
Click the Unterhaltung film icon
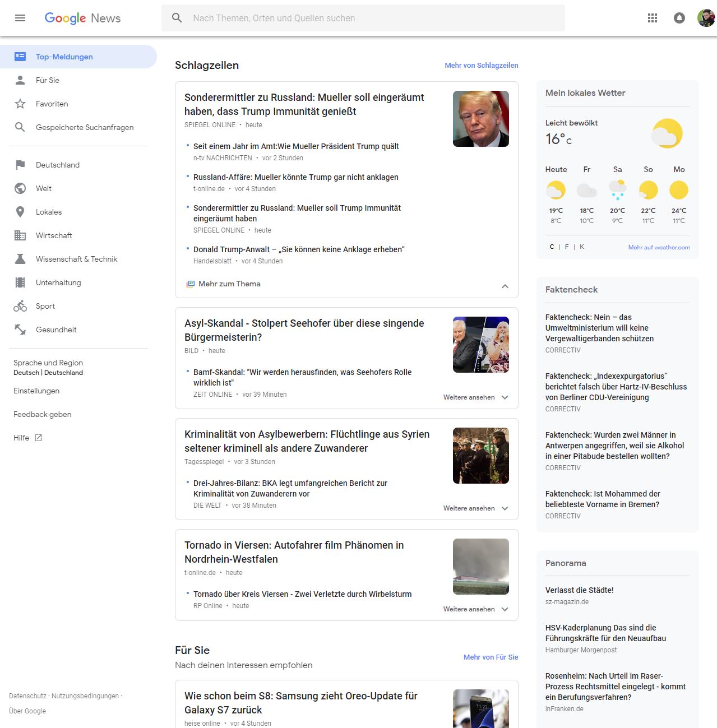tap(20, 282)
